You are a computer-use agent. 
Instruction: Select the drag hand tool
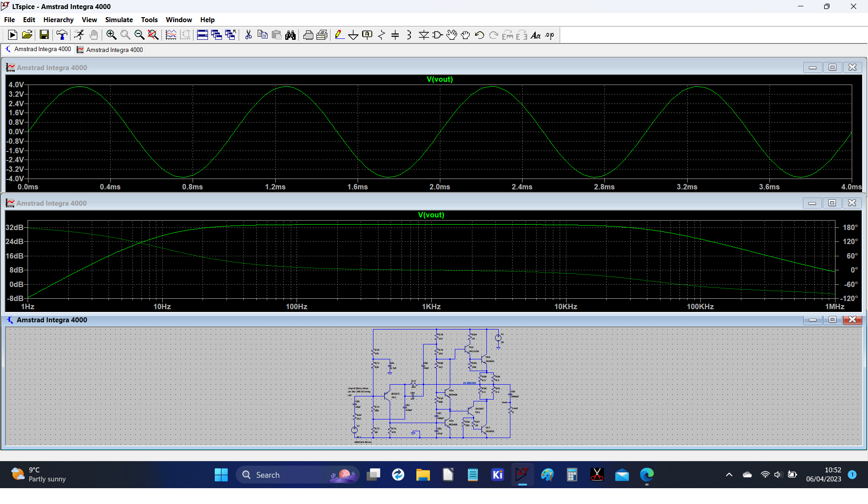coord(466,35)
